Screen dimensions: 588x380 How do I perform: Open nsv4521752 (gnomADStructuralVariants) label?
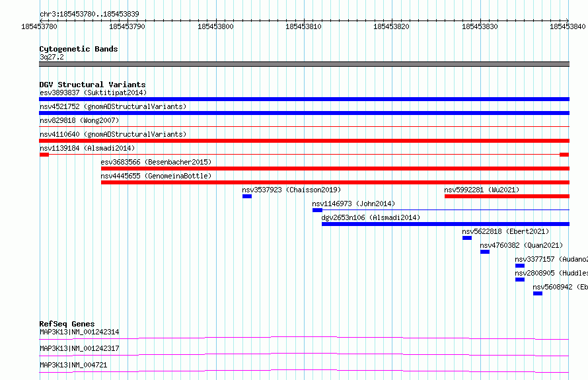(113, 106)
